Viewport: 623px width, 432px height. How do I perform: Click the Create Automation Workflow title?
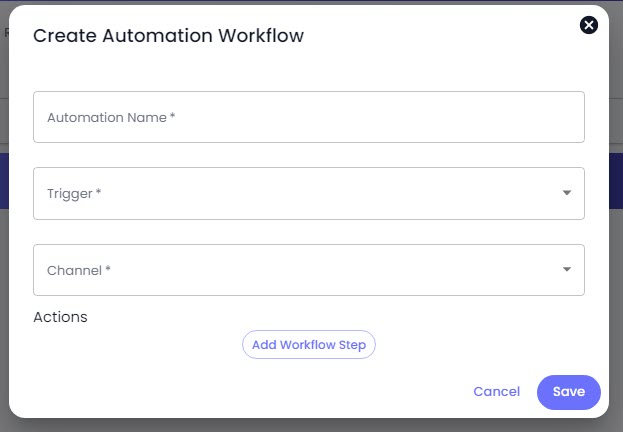(x=168, y=35)
